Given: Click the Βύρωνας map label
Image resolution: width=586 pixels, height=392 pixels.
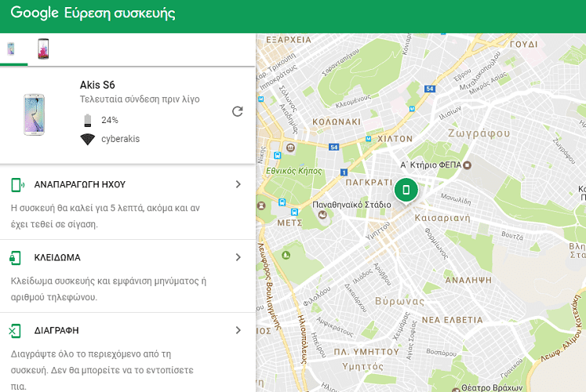Looking at the screenshot, I should pos(399,301).
